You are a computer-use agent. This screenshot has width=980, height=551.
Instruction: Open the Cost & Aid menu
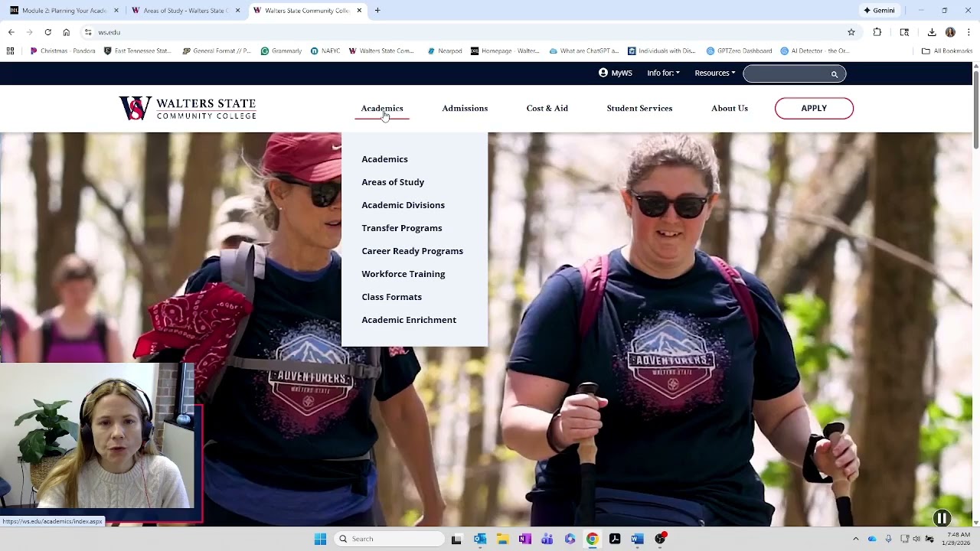click(547, 108)
